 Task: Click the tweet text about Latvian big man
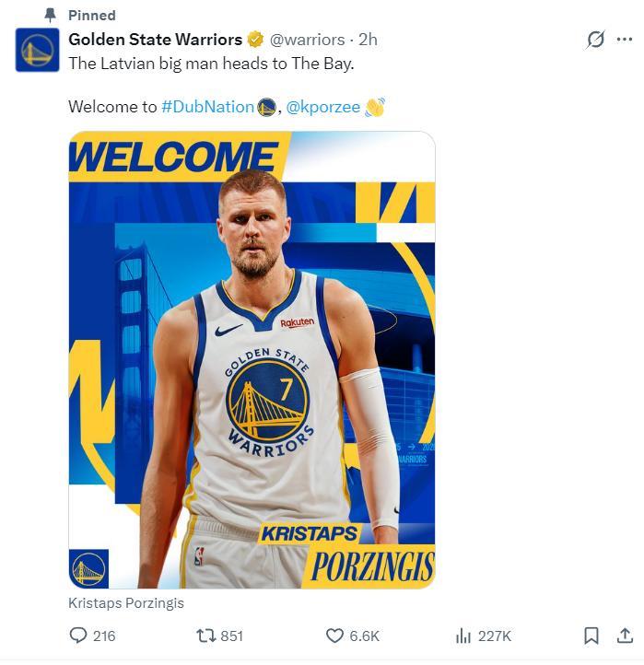(211, 64)
